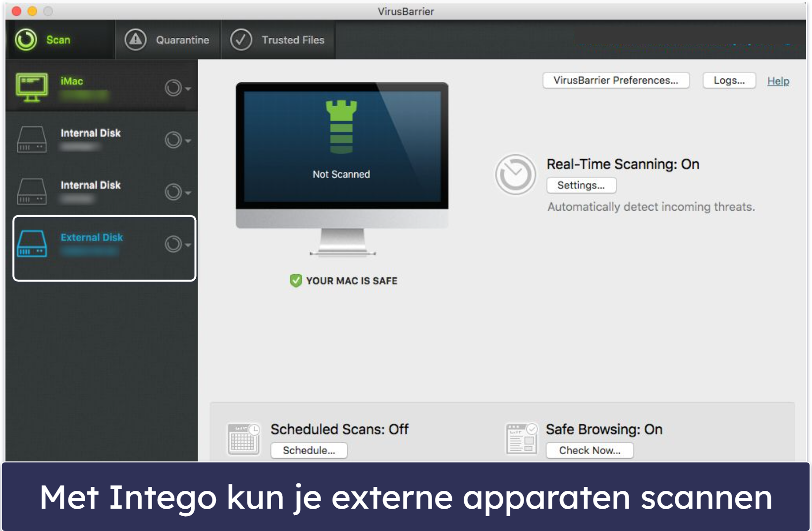
Task: Click the Trusted Files checkmark icon
Action: 241,40
